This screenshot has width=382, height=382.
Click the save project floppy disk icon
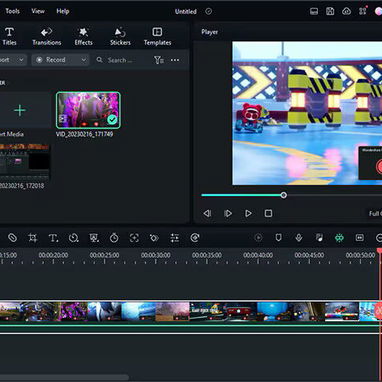click(x=330, y=11)
